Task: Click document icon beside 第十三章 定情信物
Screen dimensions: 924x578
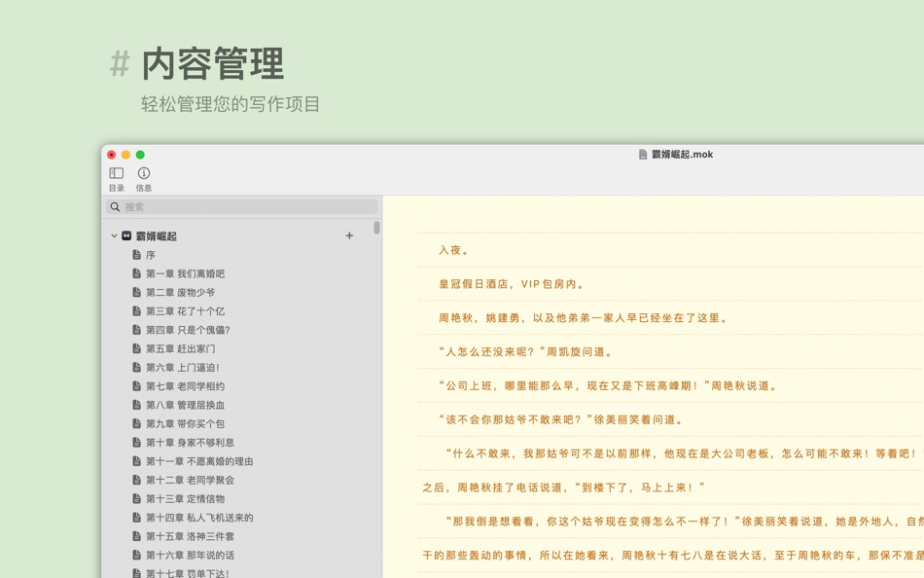Action: coord(137,499)
